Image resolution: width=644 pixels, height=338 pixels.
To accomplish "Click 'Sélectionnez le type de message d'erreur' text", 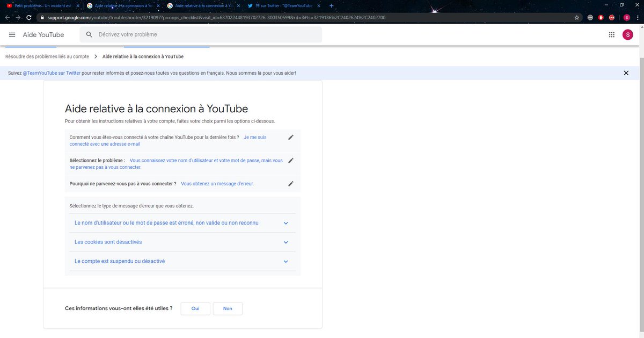I will [131, 206].
